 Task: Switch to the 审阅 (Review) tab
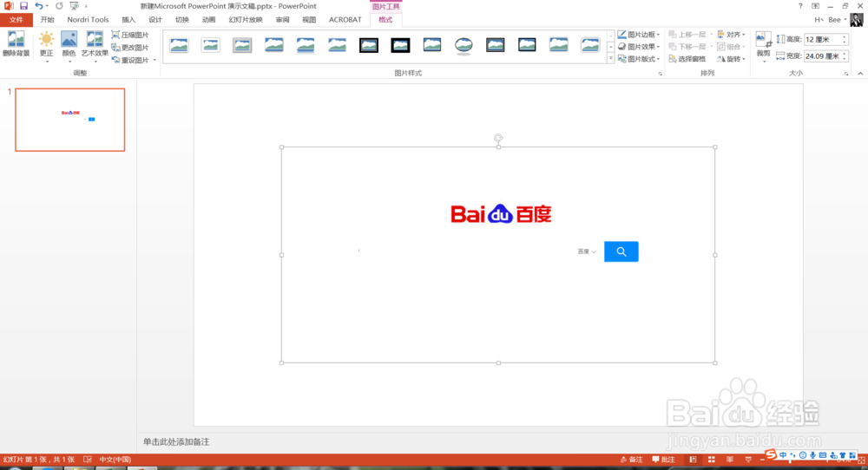(282, 20)
